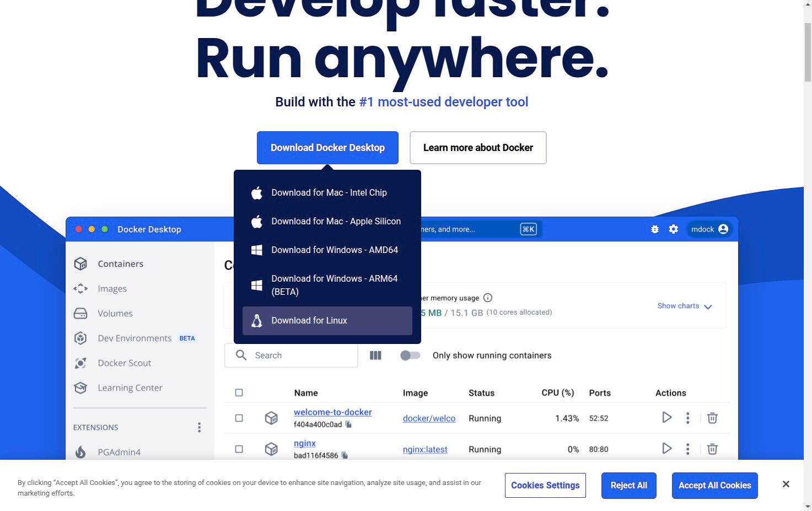Delete the nginx container trash icon
This screenshot has width=812, height=511.
point(712,449)
